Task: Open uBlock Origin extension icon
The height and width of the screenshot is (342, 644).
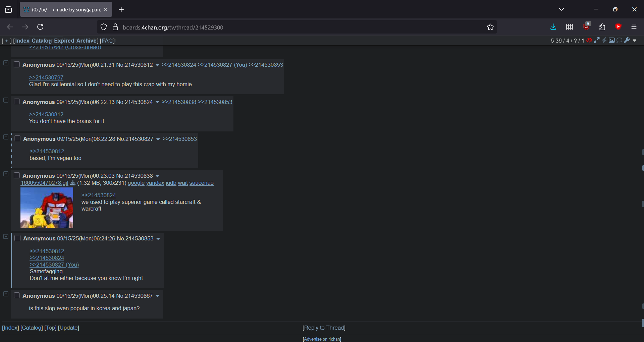Action: pyautogui.click(x=586, y=27)
